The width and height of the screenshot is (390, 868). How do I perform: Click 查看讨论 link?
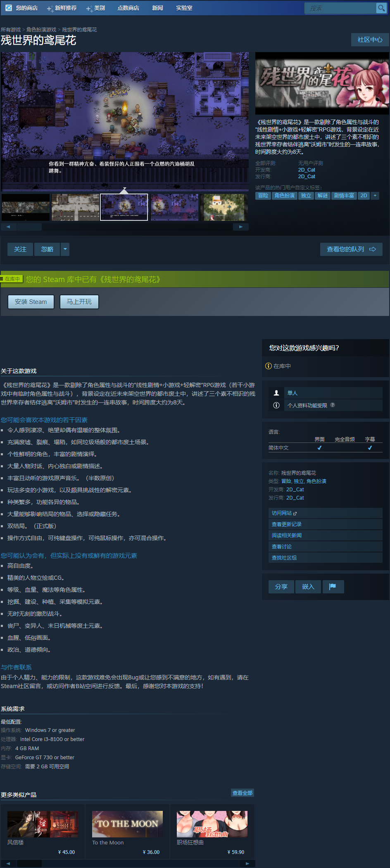coord(326,547)
